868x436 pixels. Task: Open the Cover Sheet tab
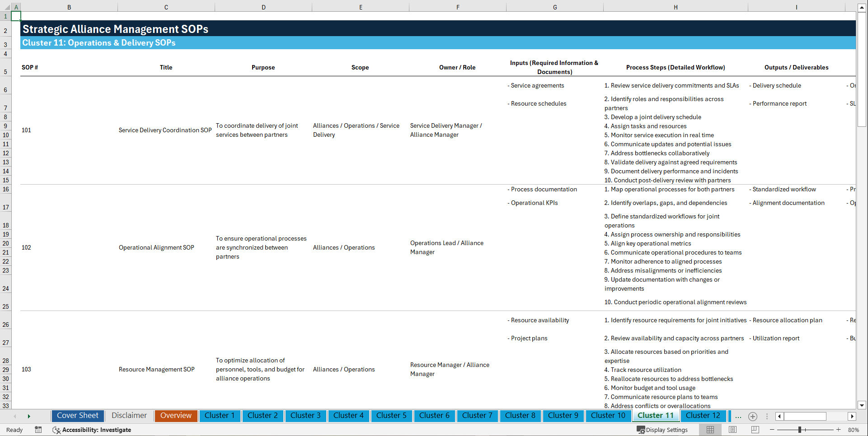point(77,416)
